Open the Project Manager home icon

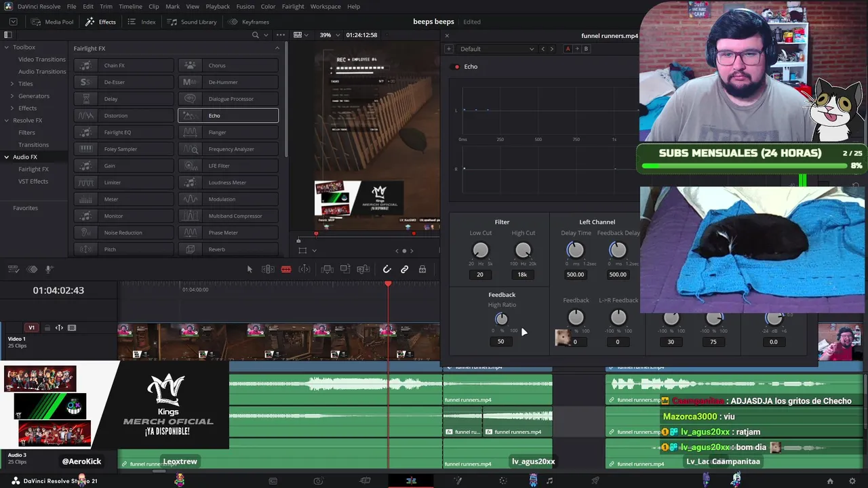click(x=830, y=481)
